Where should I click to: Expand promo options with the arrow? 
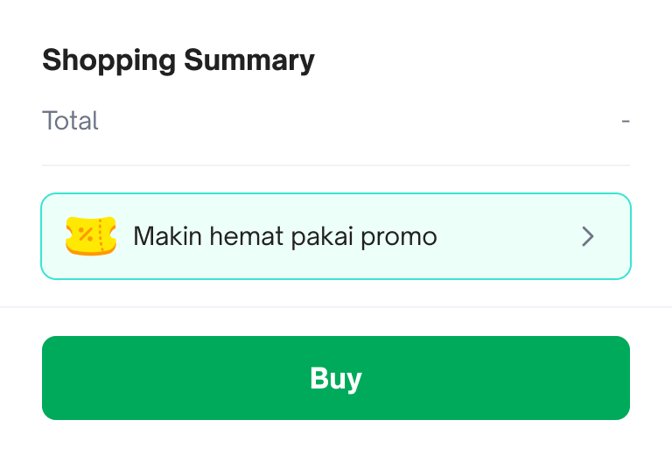tap(588, 236)
